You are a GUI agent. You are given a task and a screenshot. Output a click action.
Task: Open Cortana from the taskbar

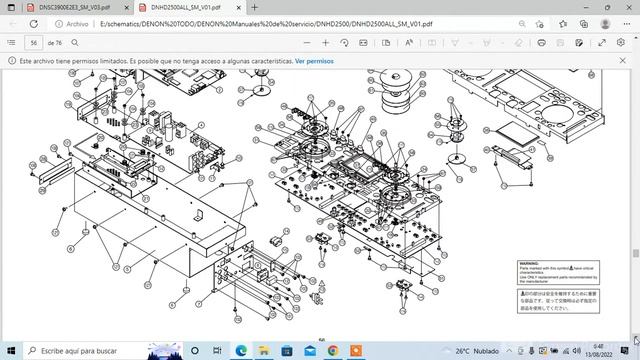point(195,351)
